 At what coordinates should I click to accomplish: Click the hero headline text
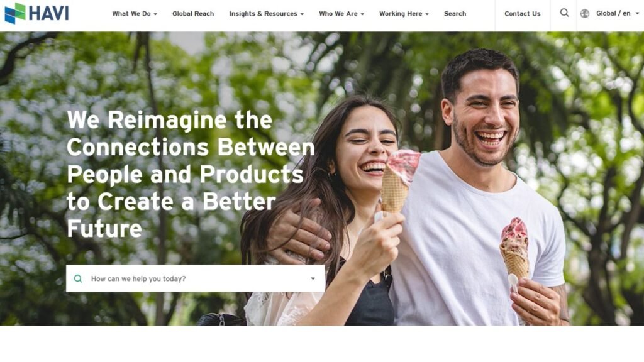click(190, 174)
